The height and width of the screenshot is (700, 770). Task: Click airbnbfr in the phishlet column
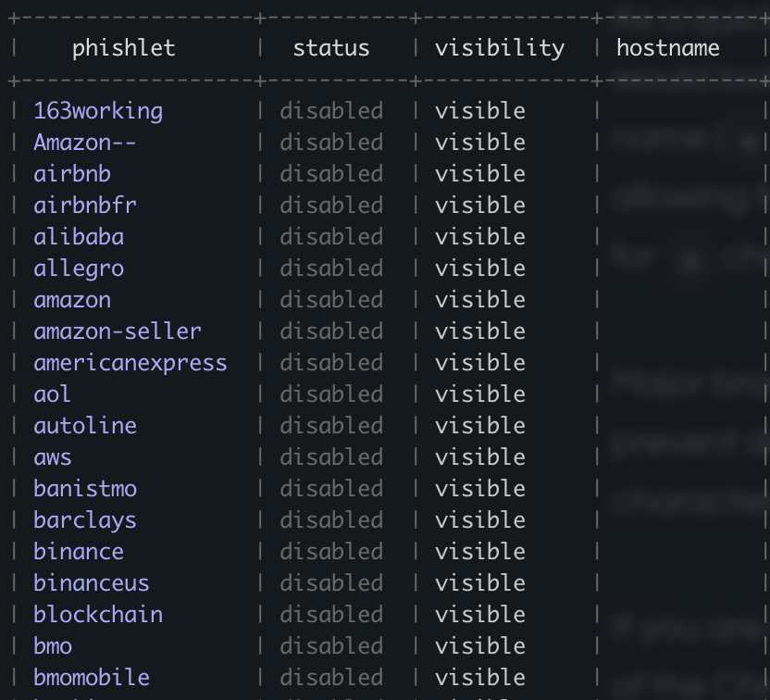pos(85,206)
